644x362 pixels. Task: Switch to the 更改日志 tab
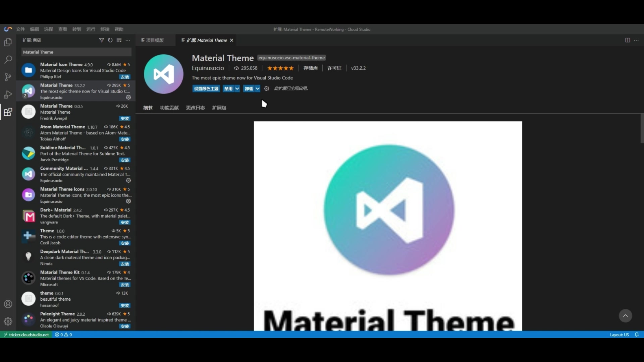click(x=195, y=108)
